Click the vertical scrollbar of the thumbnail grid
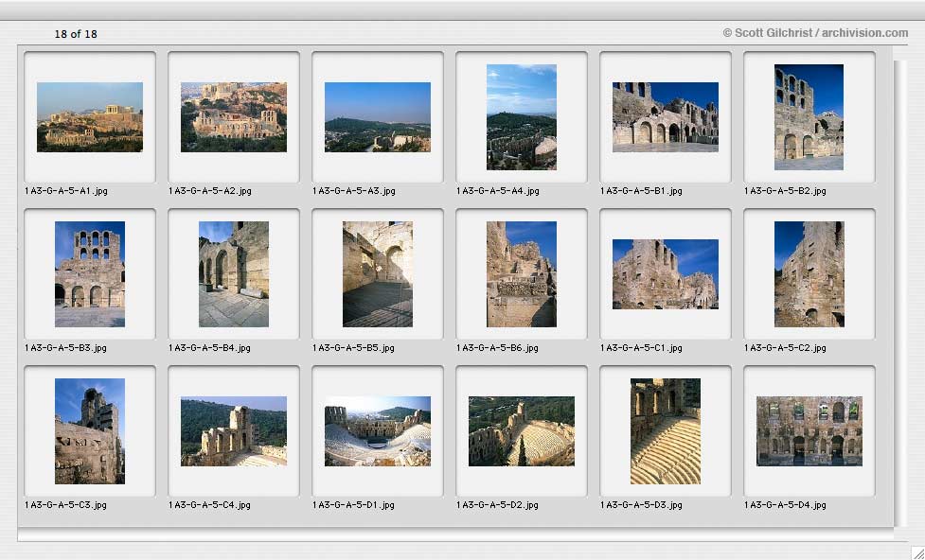The image size is (925, 560). [899, 293]
